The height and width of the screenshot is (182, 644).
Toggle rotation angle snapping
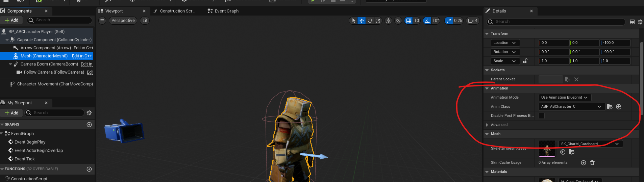coord(427,21)
